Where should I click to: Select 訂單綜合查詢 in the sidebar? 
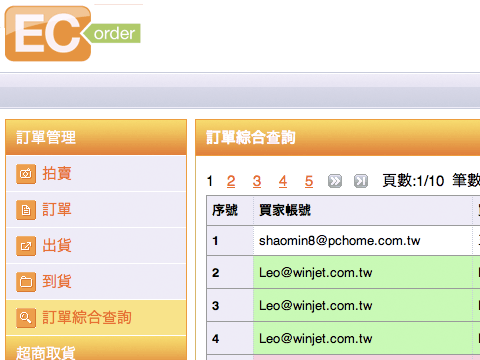pos(96,318)
